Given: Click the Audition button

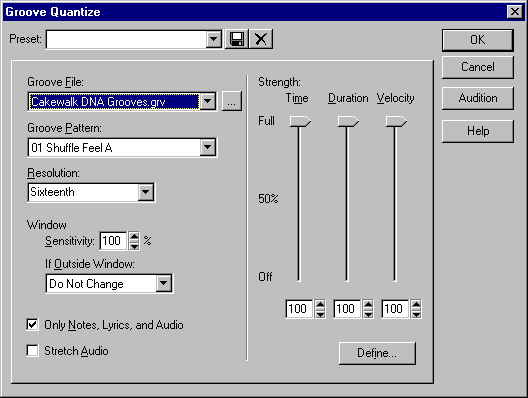Looking at the screenshot, I should coord(477,98).
